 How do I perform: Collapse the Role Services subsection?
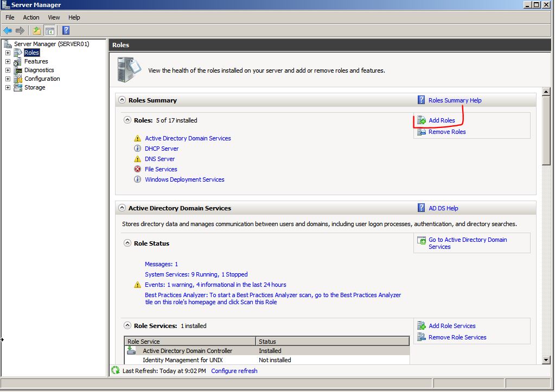pos(127,325)
